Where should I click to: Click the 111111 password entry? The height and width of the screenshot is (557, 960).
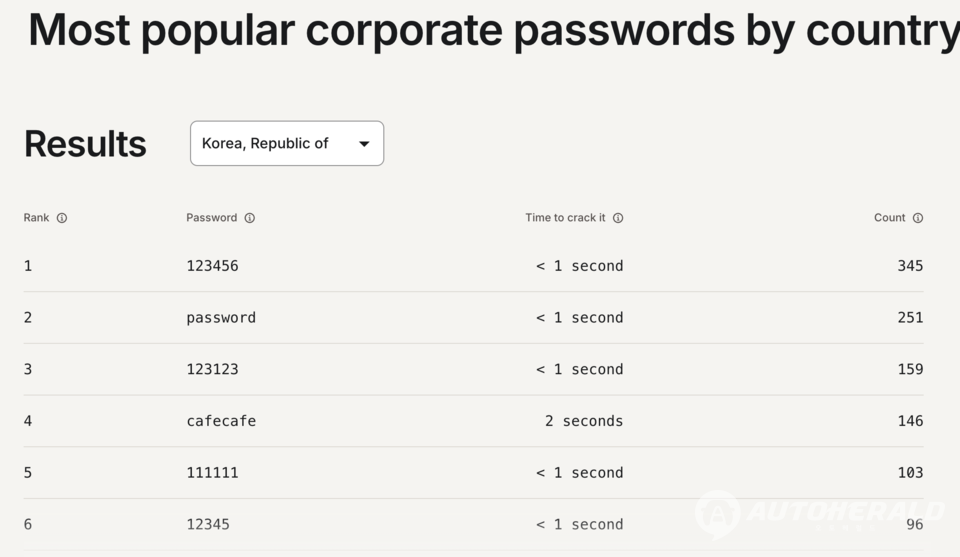tap(212, 473)
